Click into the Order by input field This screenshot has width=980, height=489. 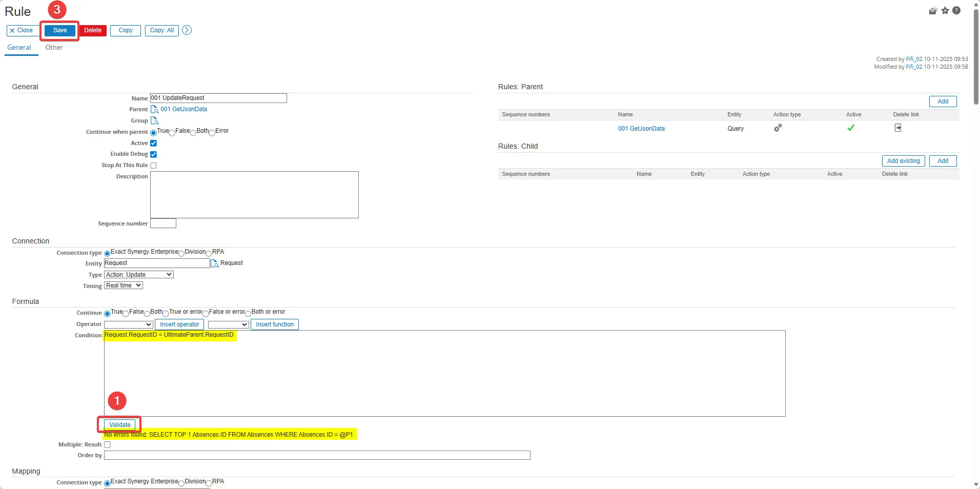(317, 456)
